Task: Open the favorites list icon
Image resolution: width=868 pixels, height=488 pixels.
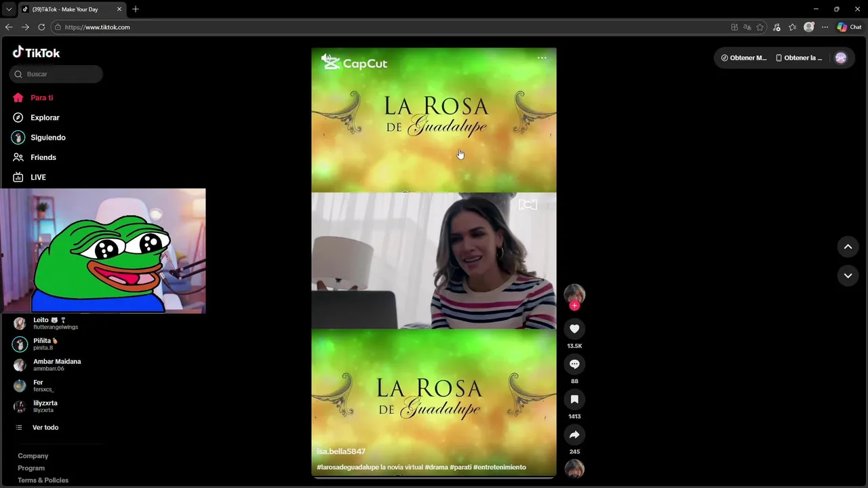Action: point(793,27)
